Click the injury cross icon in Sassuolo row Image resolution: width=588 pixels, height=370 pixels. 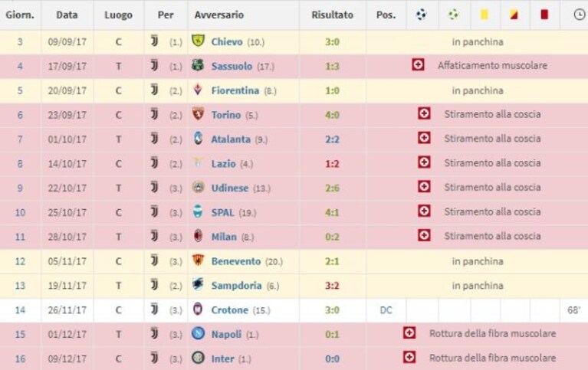418,65
